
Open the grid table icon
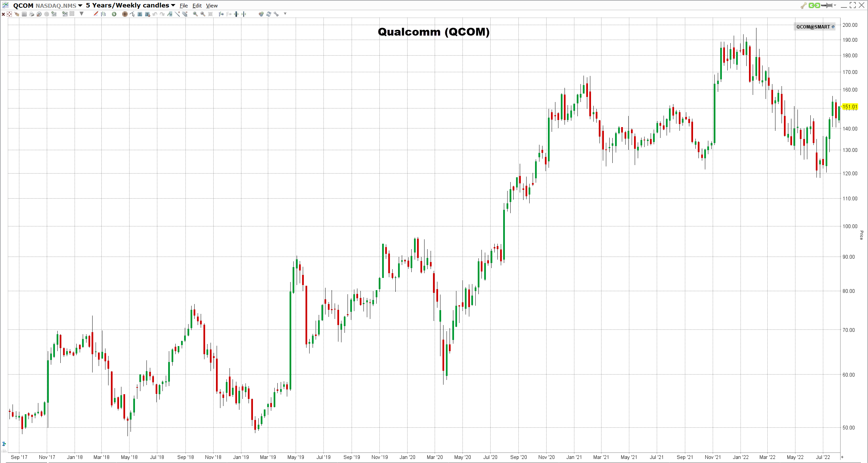pyautogui.click(x=24, y=14)
